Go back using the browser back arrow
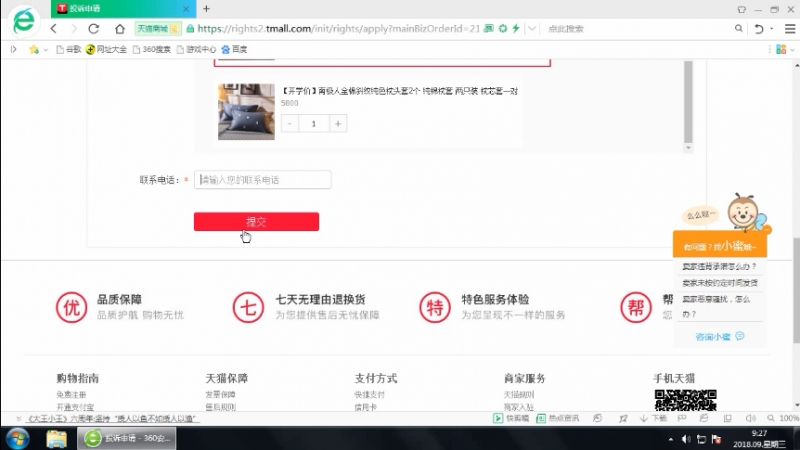The width and height of the screenshot is (800, 450). (x=54, y=29)
